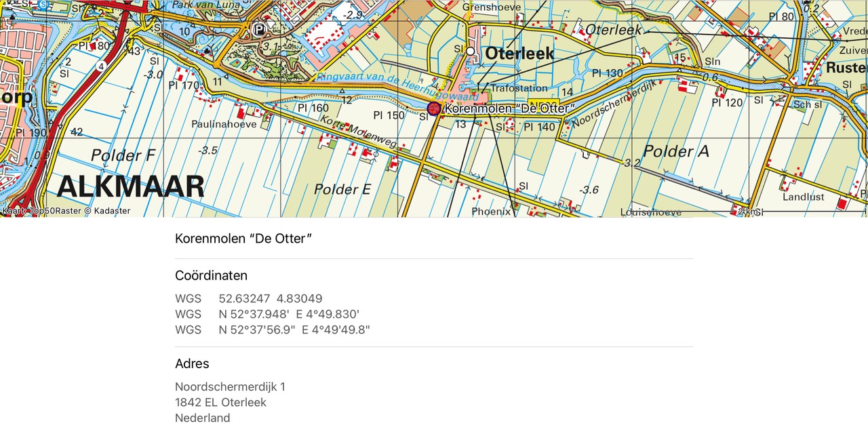The width and height of the screenshot is (868, 434).
Task: Click the white circle marker at Oterleek
Action: 470,51
